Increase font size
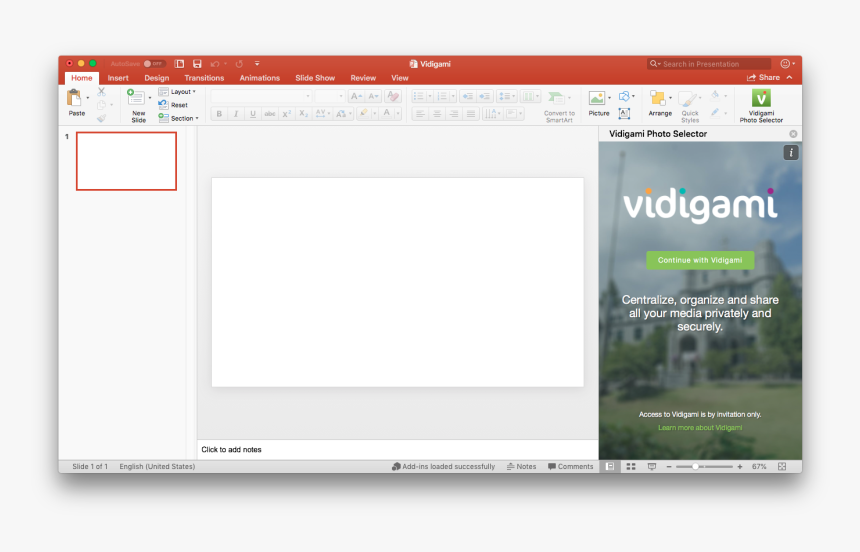 pyautogui.click(x=356, y=96)
